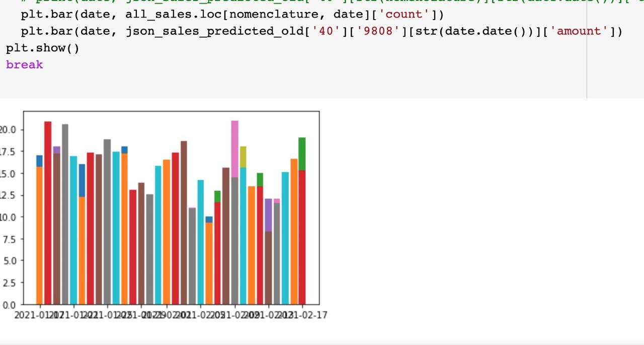Click the 2021-02-17 x-axis label

(x=302, y=315)
